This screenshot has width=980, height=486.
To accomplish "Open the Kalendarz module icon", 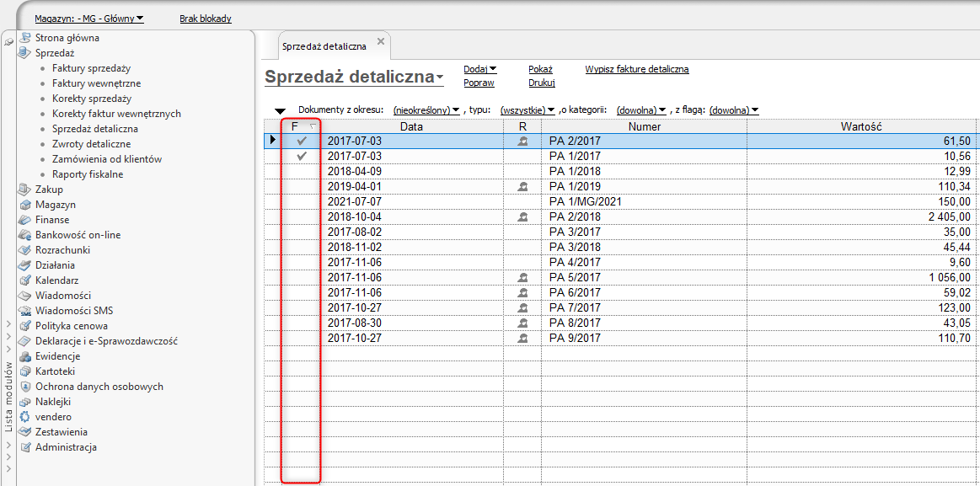I will tap(25, 280).
